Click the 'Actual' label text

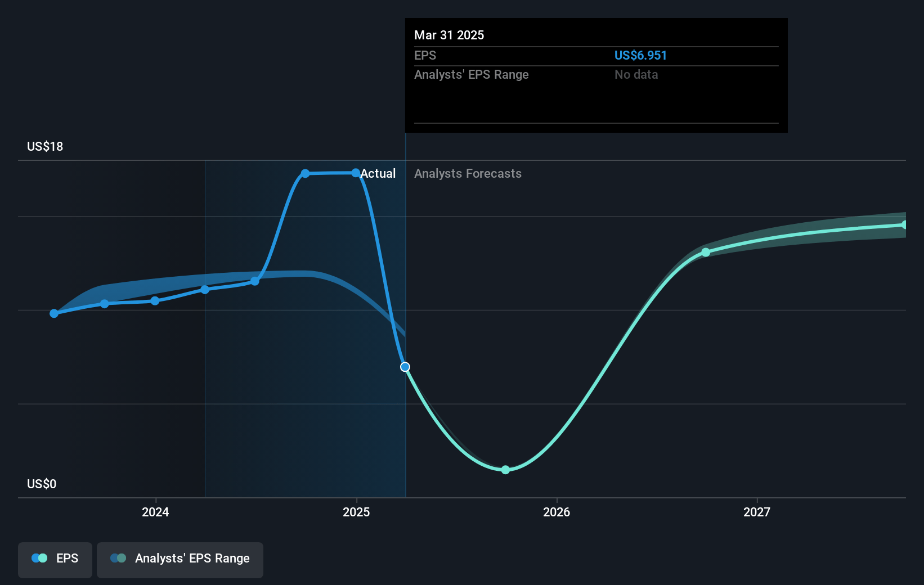click(x=378, y=173)
